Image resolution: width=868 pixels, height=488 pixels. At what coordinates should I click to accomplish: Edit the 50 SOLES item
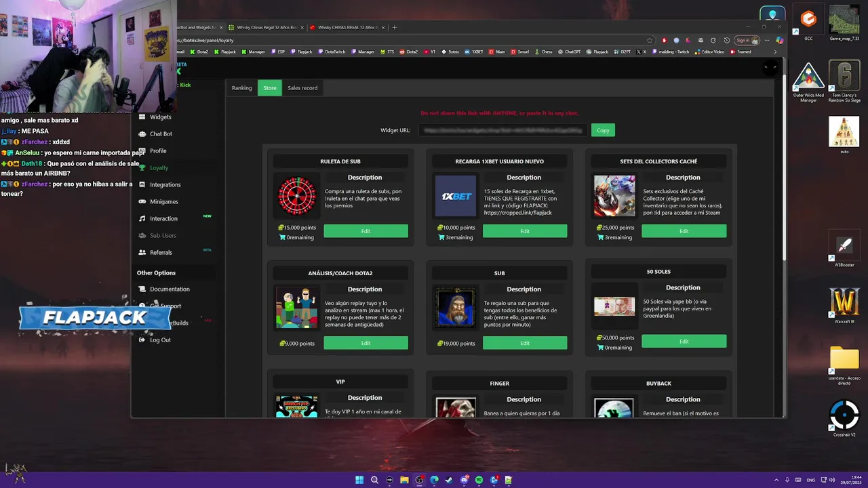pos(684,341)
